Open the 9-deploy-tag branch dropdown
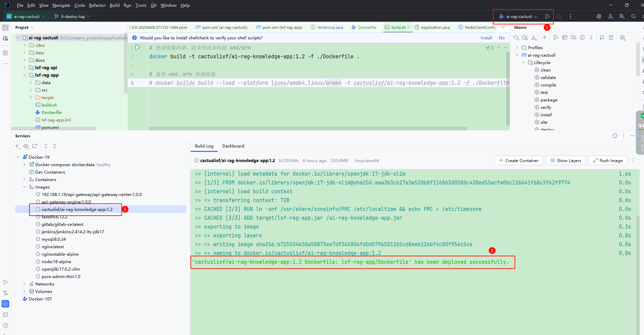644x335 pixels. pyautogui.click(x=72, y=16)
